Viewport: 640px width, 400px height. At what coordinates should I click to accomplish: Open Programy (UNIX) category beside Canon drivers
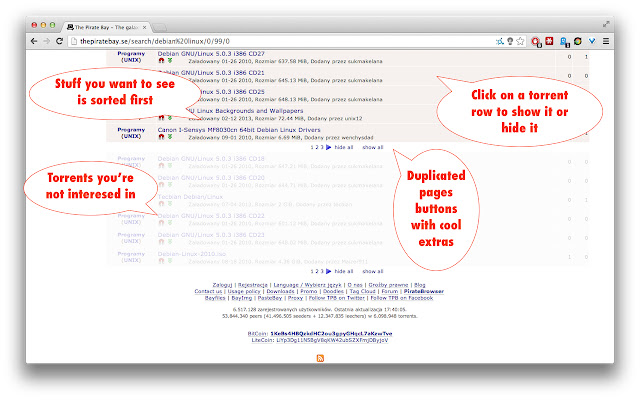pyautogui.click(x=131, y=133)
